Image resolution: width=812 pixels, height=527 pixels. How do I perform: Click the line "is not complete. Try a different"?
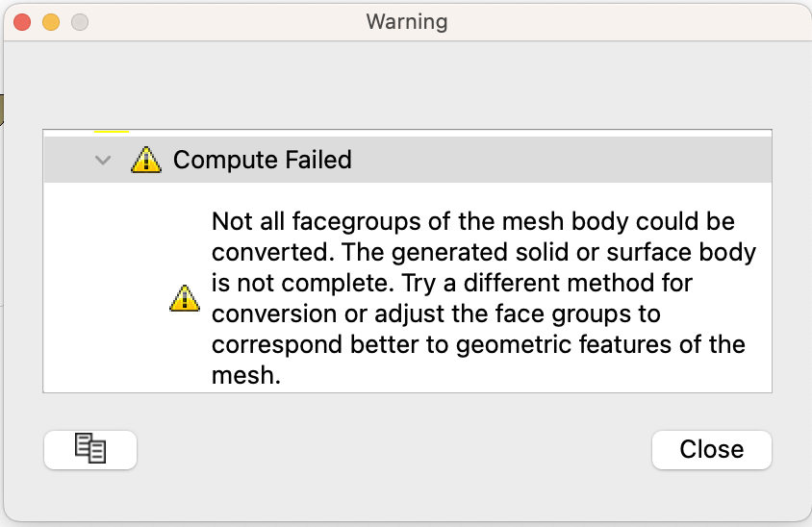pyautogui.click(x=452, y=284)
